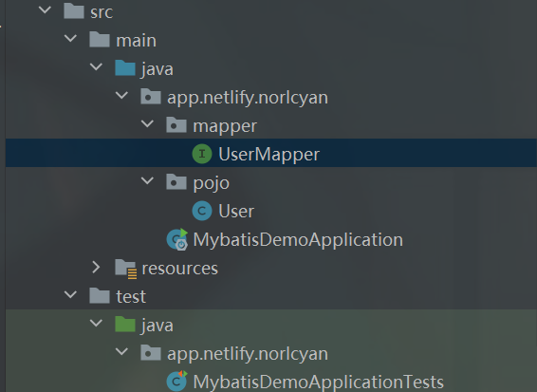The image size is (537, 392).
Task: Select app.netlify.norlcyan label under test java
Action: coord(248,354)
